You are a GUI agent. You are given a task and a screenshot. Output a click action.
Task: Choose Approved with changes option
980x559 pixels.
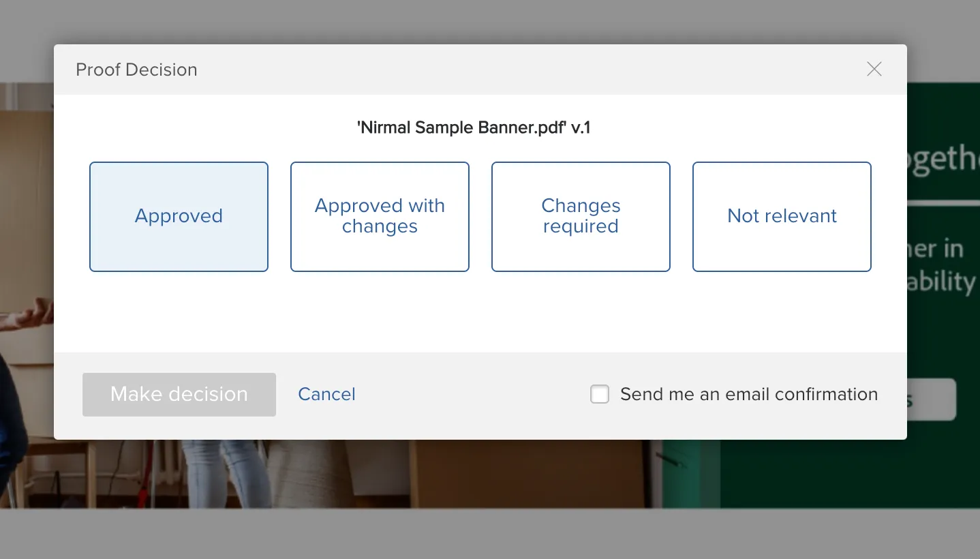[x=380, y=217]
